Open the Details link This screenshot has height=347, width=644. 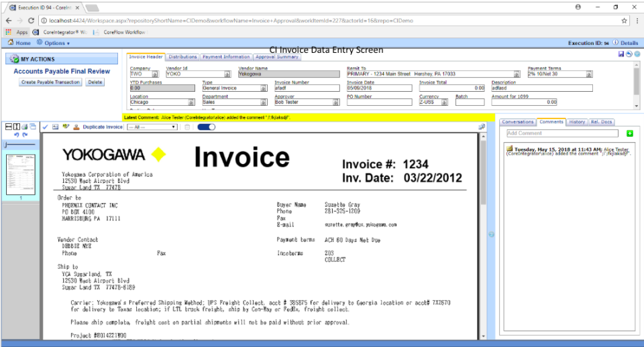629,43
